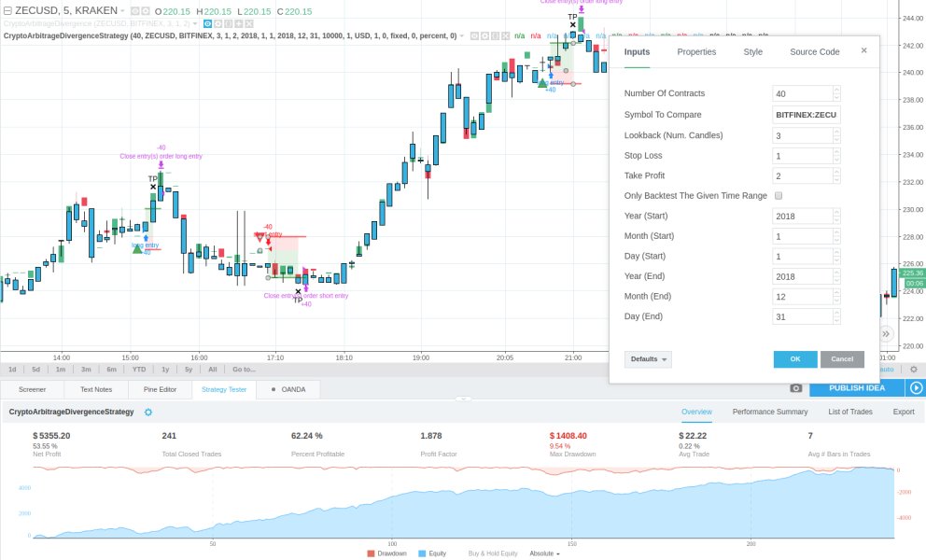Switch to the Properties tab
Screen dimensions: 926x560
click(x=696, y=52)
